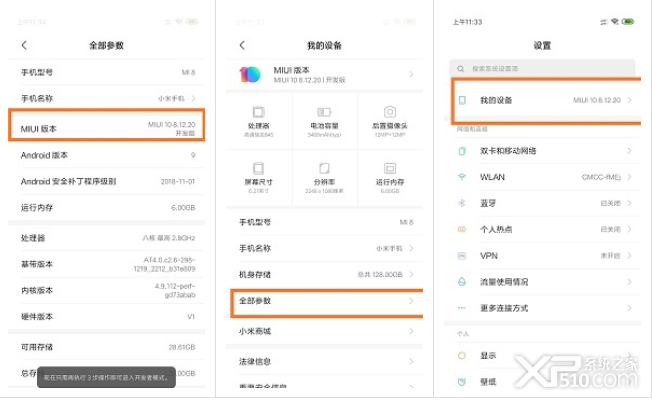The width and height of the screenshot is (652, 402).
Task: Tap back arrow on 全部参数 screen
Action: [24, 45]
